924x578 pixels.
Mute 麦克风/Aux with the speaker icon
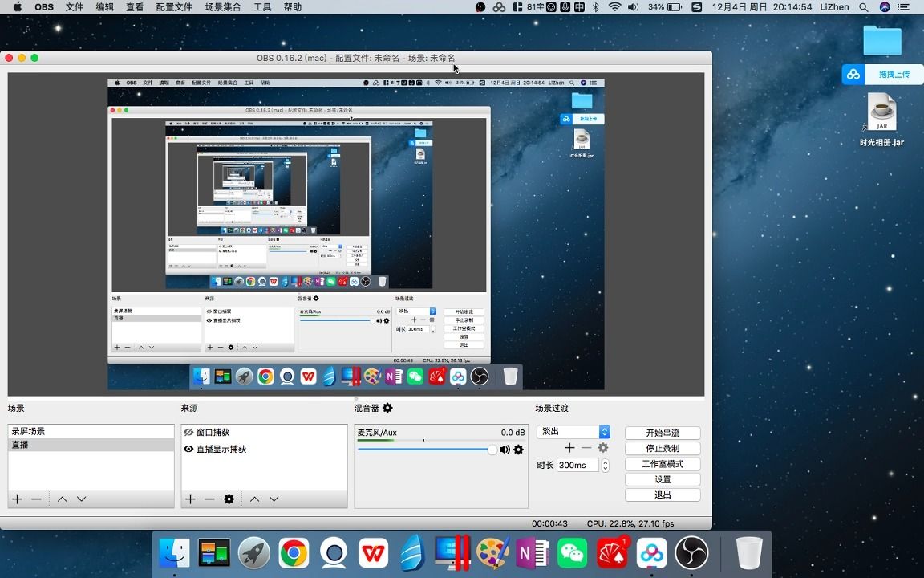[505, 450]
